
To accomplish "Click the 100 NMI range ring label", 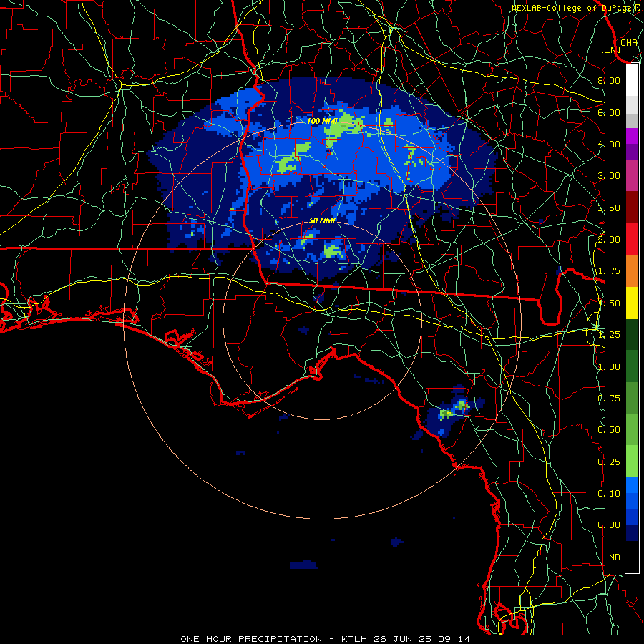I will click(322, 121).
